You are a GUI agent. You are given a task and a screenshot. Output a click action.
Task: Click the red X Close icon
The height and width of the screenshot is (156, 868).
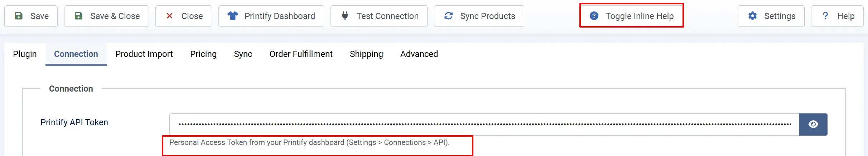click(170, 16)
